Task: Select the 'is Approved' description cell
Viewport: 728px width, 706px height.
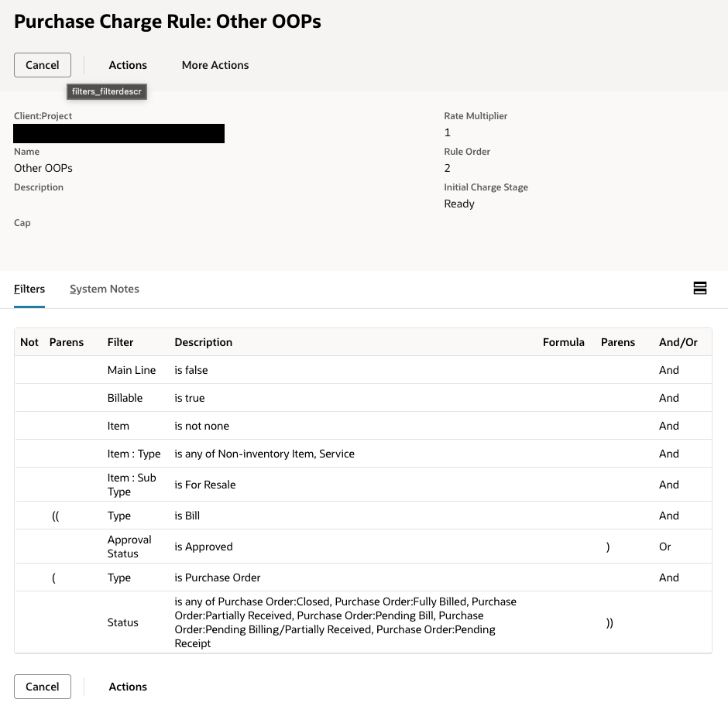Action: coord(204,547)
